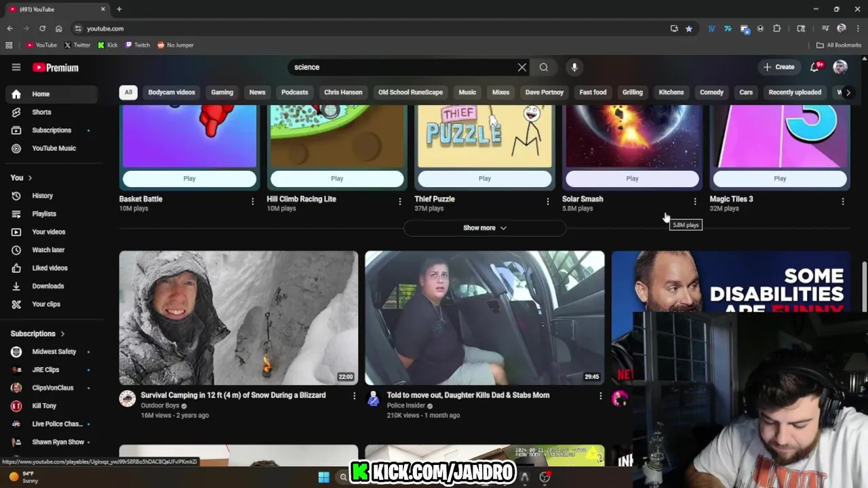
Task: Play the Basket Battle game
Action: click(189, 178)
